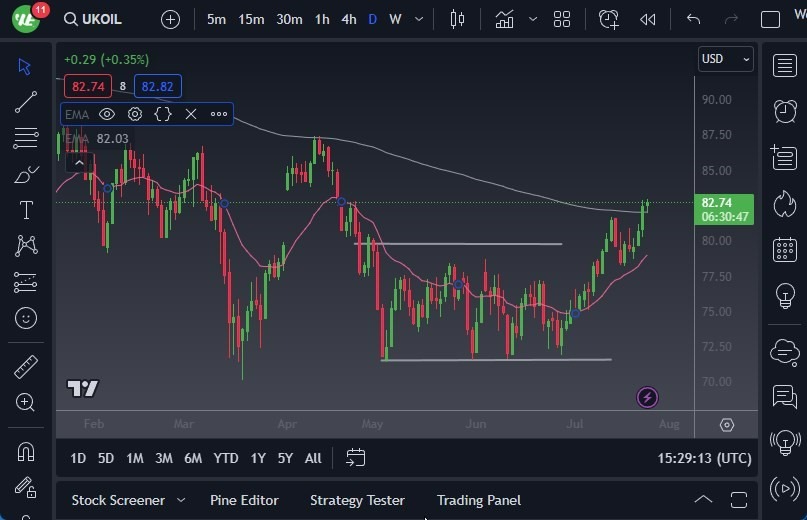This screenshot has height=520, width=807.
Task: Click the bar replay rewind icon
Action: coord(648,19)
